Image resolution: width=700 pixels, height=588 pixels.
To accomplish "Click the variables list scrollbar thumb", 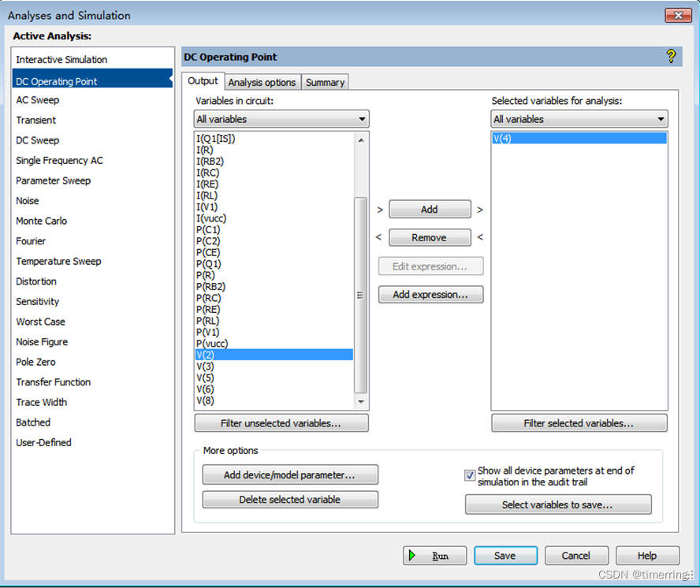I will coord(360,295).
